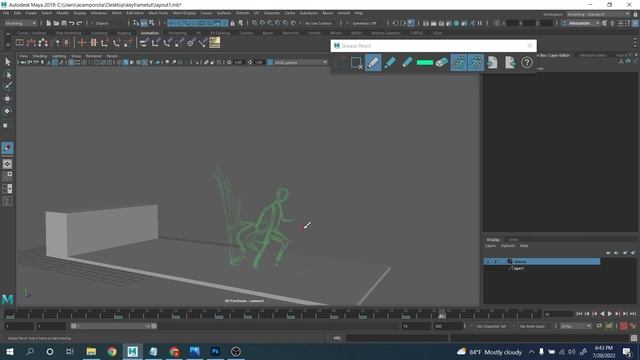640x360 pixels.
Task: Switch to the Anim tab in Layer Editor
Action: (513, 240)
